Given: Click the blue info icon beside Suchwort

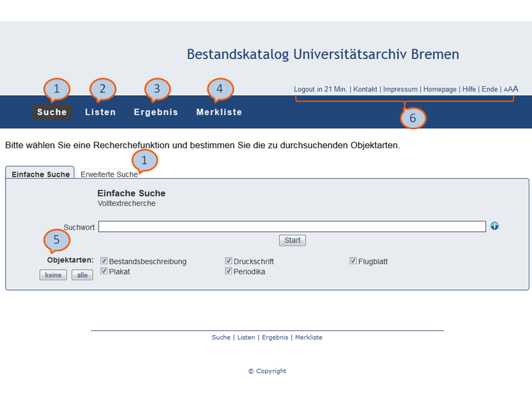Looking at the screenshot, I should [x=494, y=226].
